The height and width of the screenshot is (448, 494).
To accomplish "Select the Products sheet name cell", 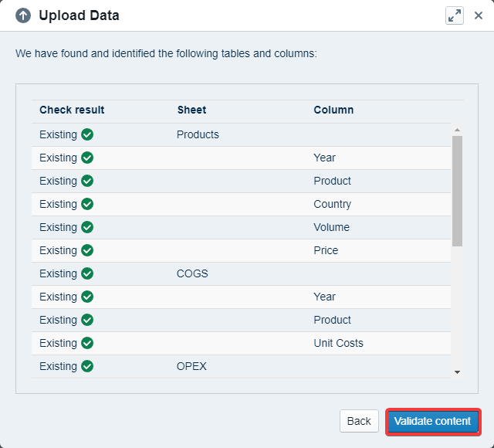I will click(x=198, y=134).
